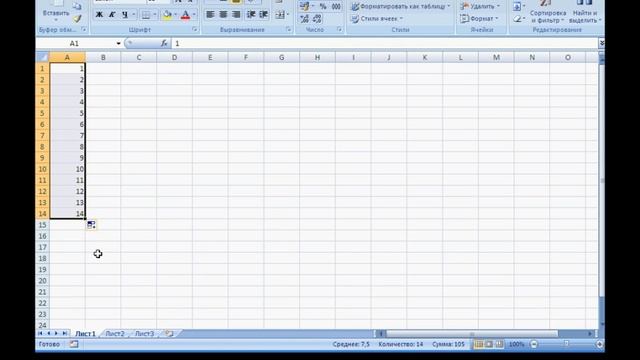Open the Выравнивание dialog launcher

(288, 29)
